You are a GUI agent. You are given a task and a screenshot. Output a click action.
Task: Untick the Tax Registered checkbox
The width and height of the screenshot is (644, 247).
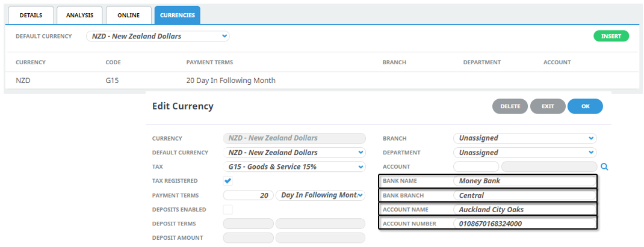pos(228,181)
